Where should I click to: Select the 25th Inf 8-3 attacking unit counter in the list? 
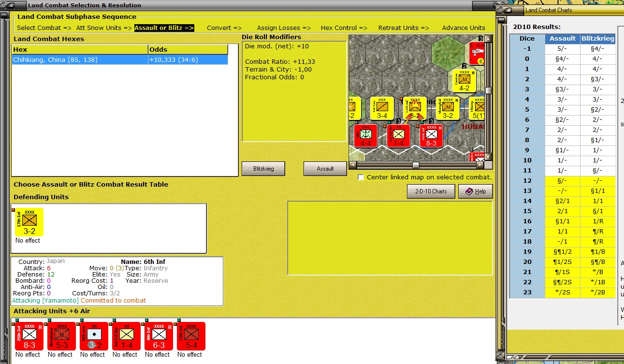pos(29,336)
